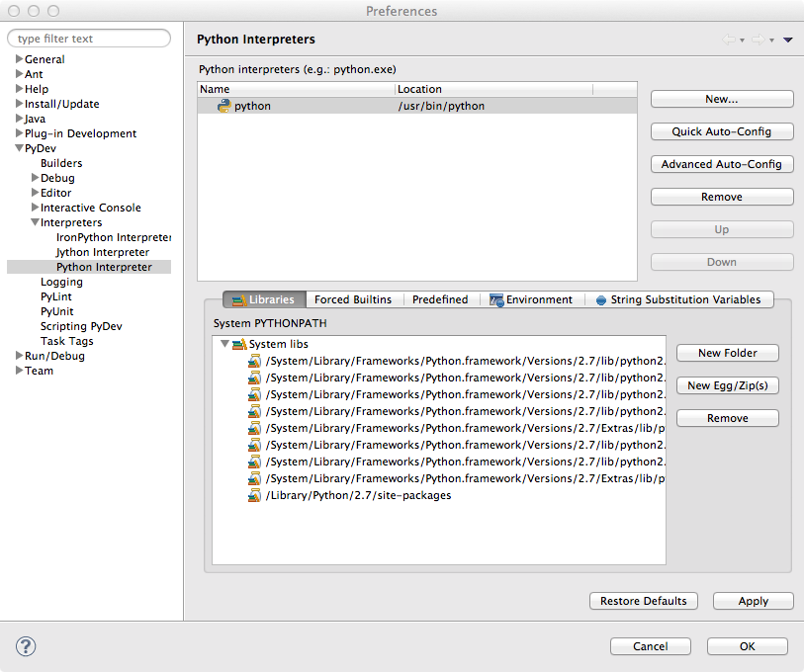Expand the Install/Update category
Screen dimensions: 804x672
click(x=19, y=104)
